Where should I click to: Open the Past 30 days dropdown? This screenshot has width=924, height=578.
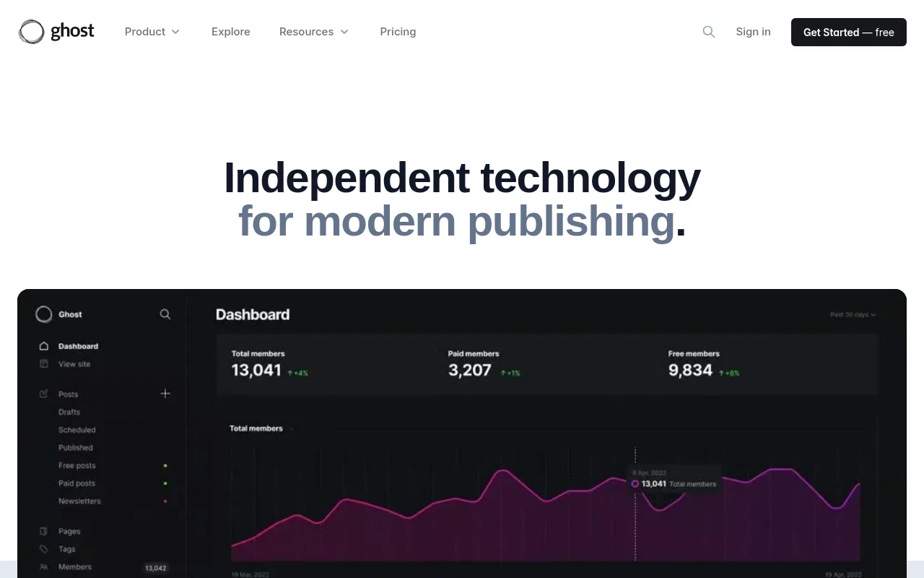tap(853, 315)
